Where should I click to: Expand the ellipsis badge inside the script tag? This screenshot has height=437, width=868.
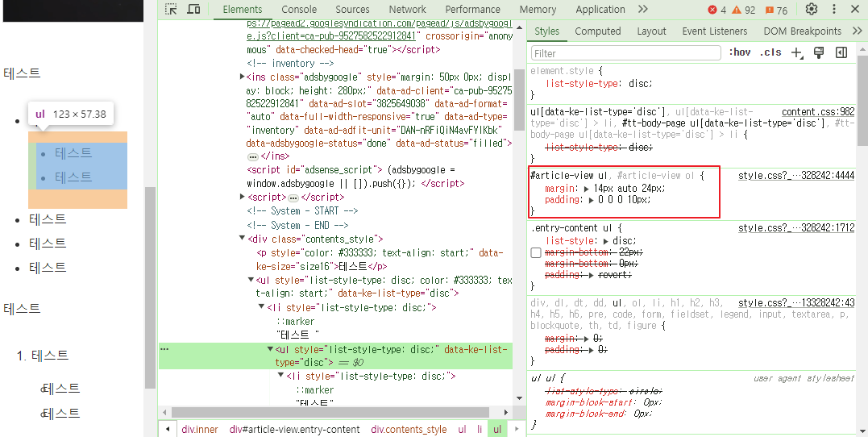(x=293, y=198)
